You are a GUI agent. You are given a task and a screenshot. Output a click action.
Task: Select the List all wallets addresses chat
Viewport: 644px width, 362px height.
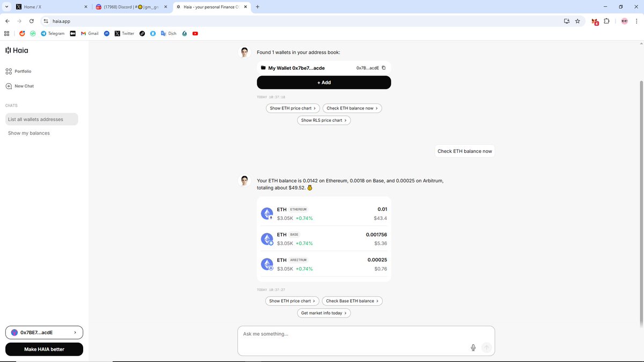coord(35,119)
